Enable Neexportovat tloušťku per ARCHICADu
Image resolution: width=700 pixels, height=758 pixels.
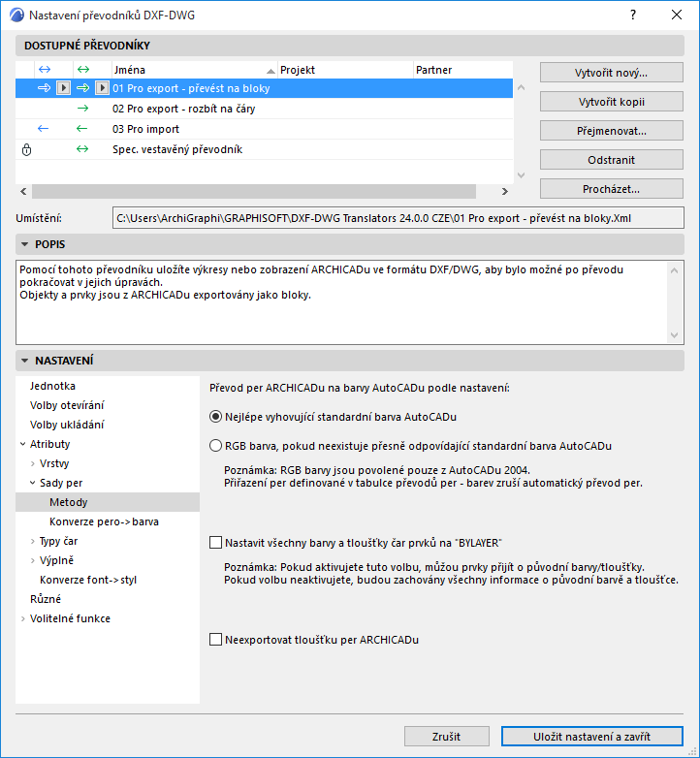[215, 640]
